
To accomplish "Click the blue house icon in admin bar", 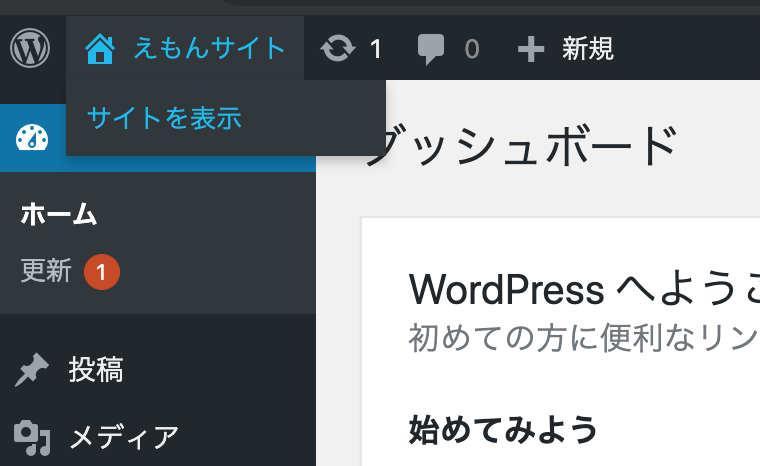I will pos(100,49).
